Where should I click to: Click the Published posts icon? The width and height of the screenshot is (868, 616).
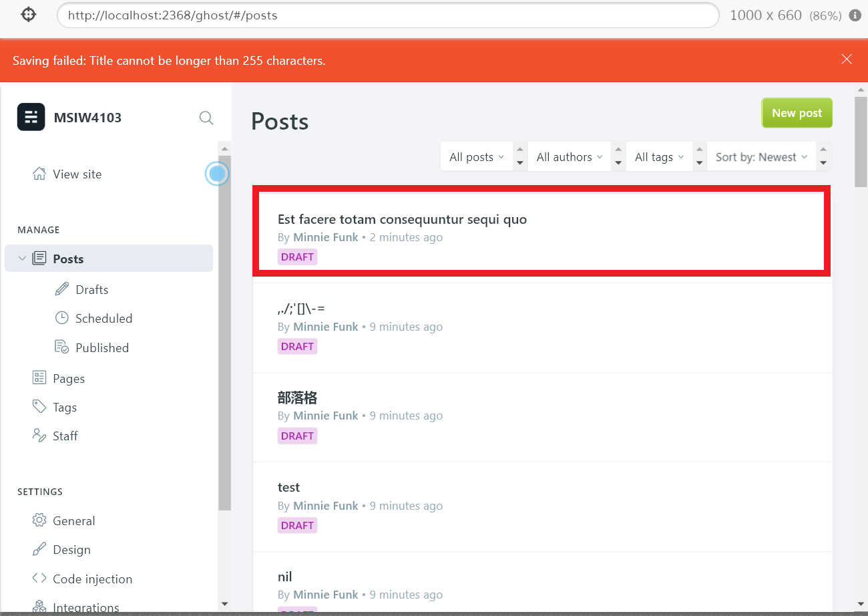pyautogui.click(x=61, y=347)
